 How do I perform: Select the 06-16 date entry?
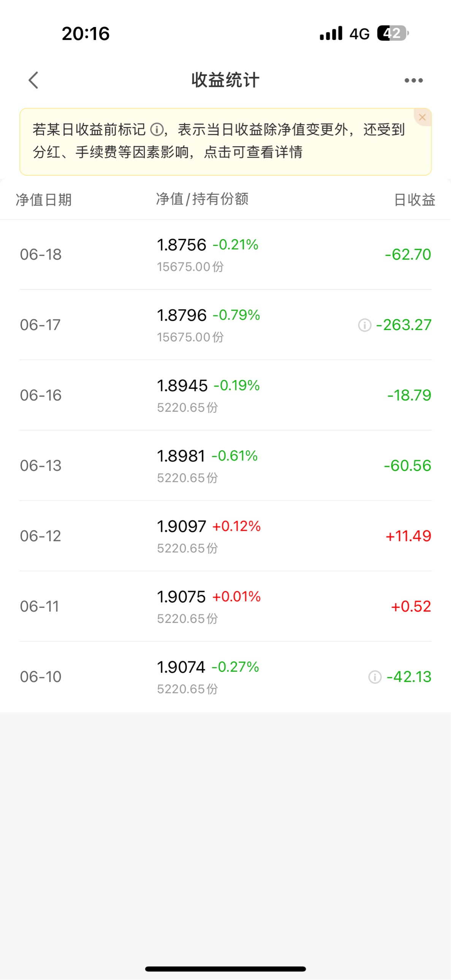41,395
